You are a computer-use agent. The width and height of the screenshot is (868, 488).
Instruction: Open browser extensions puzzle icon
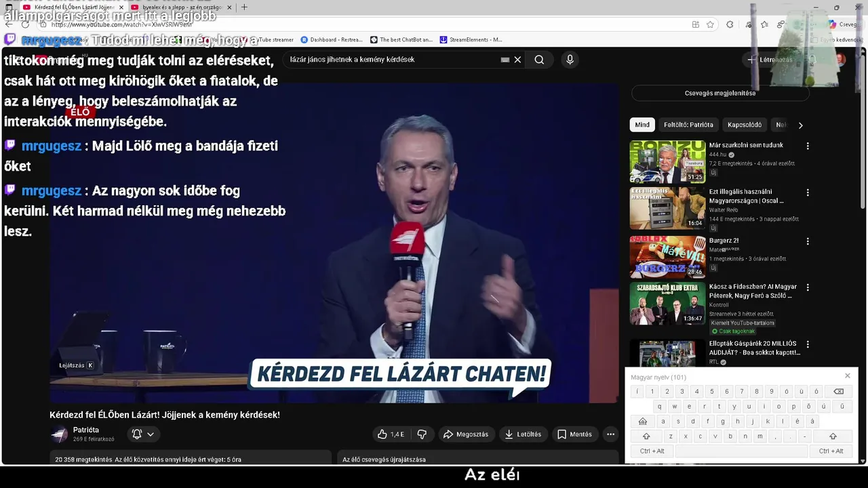(x=730, y=24)
